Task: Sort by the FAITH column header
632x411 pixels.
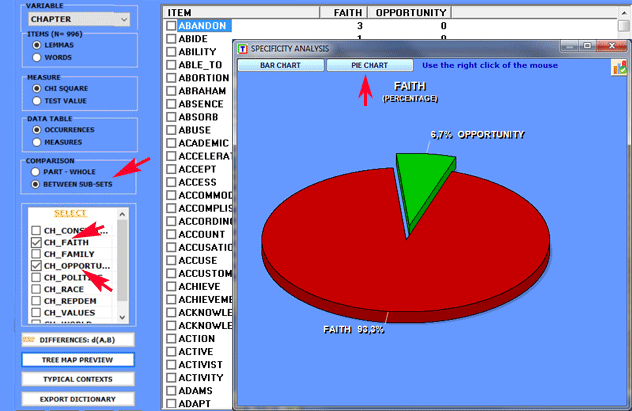Action: pos(344,12)
